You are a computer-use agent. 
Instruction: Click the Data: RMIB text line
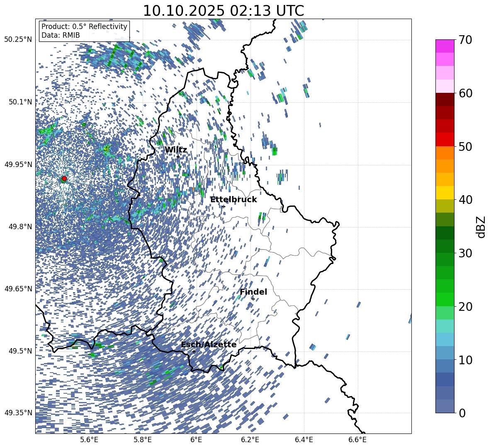coord(61,35)
